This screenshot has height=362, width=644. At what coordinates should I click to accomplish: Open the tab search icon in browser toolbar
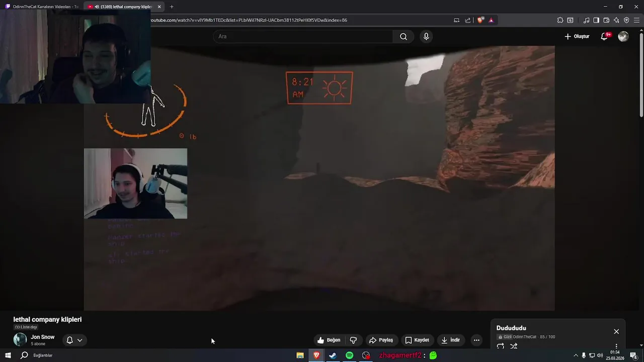click(570, 20)
